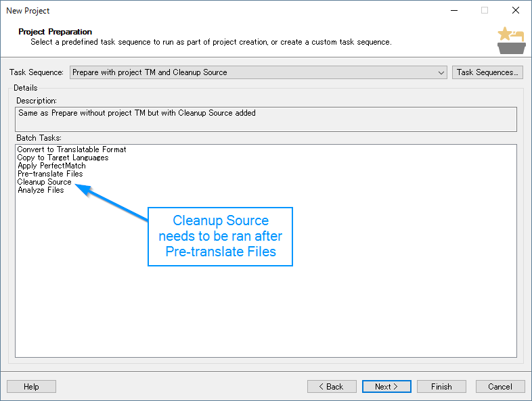Cancel the New Project wizard
Viewport: 532px width, 401px height.
tap(500, 386)
